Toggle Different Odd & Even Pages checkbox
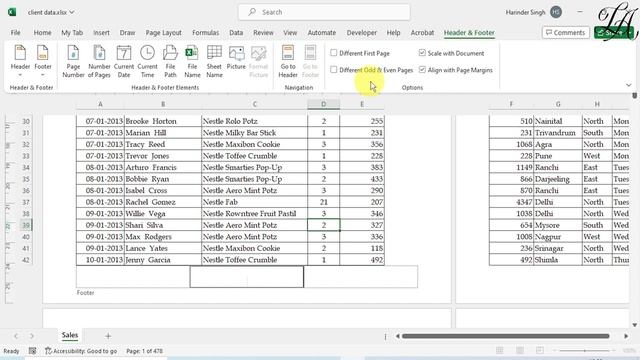 333,70
